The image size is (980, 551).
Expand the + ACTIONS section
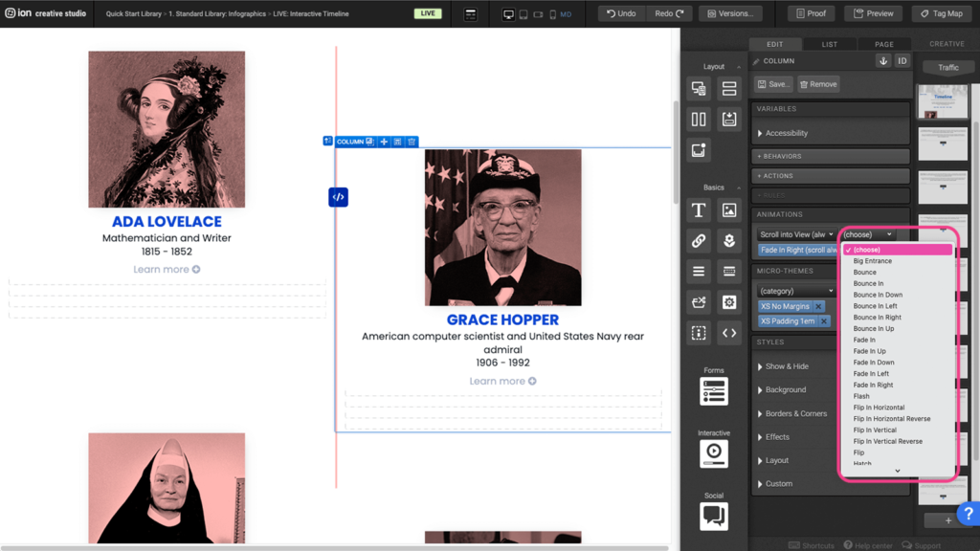(x=831, y=176)
